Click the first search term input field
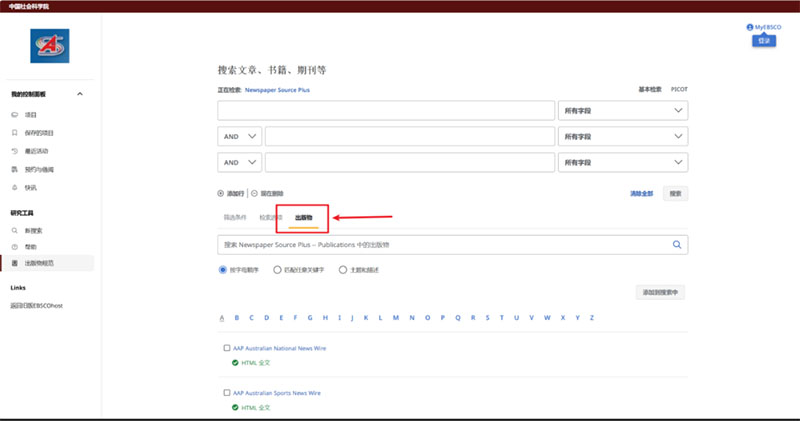 [385, 110]
